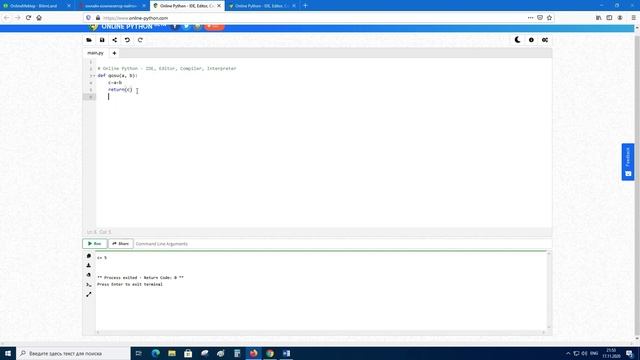The height and width of the screenshot is (360, 640).
Task: Click the Pocket icon in the address bar
Action: [x=540, y=18]
